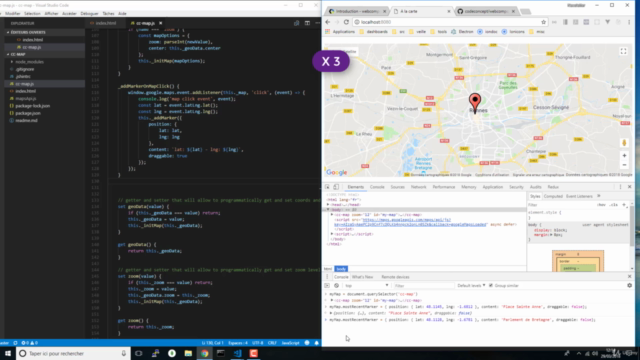Viewport: 640px width, 360px height.
Task: Open the Computed styles tab
Action: click(553, 196)
